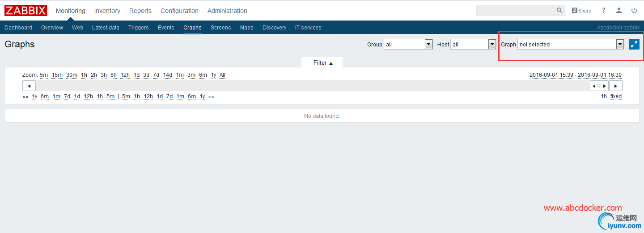Image resolution: width=644 pixels, height=233 pixels.
Task: Click the »» move-forward-fully link
Action: tap(211, 96)
